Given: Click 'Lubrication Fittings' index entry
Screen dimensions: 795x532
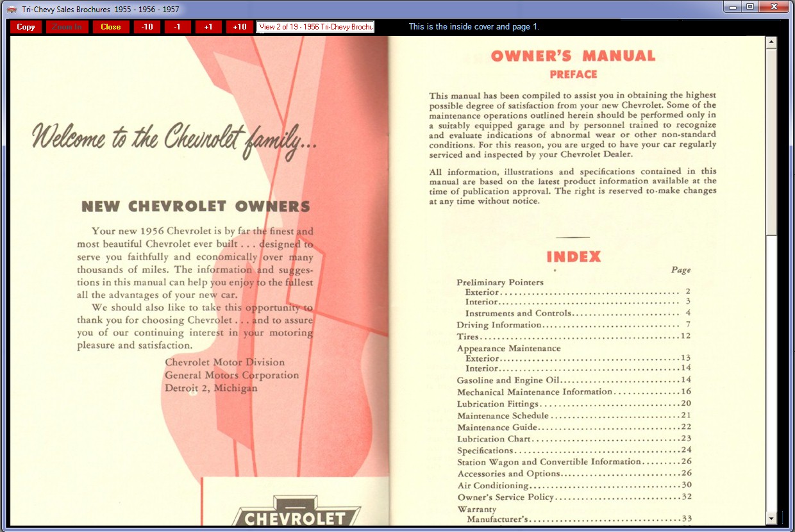Looking at the screenshot, I should pyautogui.click(x=574, y=404).
